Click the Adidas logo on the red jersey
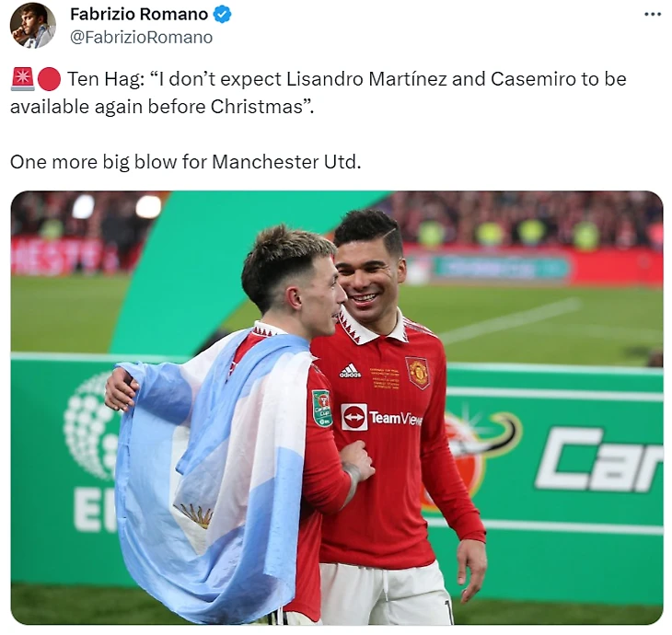 (350, 371)
